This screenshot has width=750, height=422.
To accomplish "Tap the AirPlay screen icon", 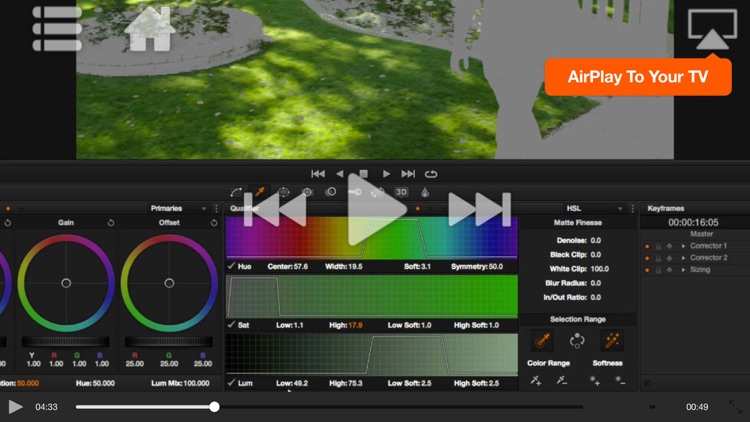I will click(712, 30).
